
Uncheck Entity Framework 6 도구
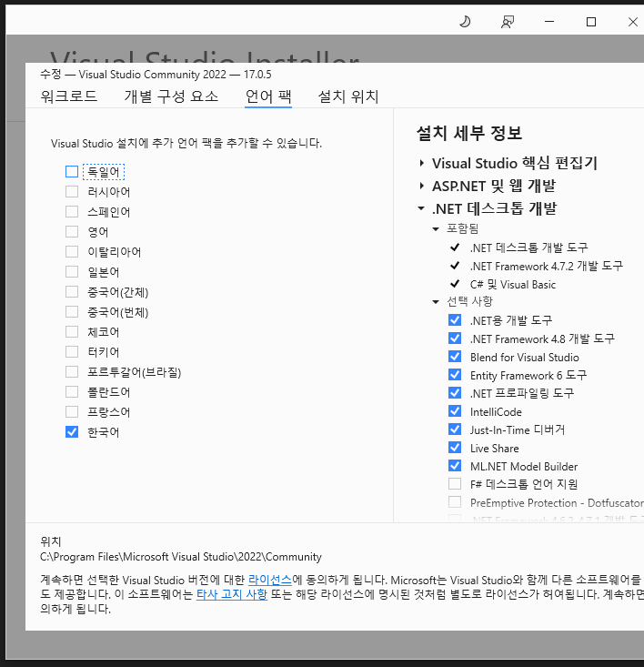(455, 375)
